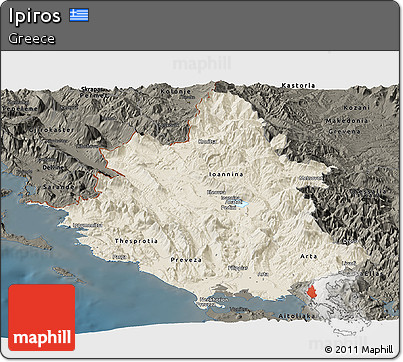Select the 'Grevena' map label
This screenshot has height=362, width=403.
344,131
